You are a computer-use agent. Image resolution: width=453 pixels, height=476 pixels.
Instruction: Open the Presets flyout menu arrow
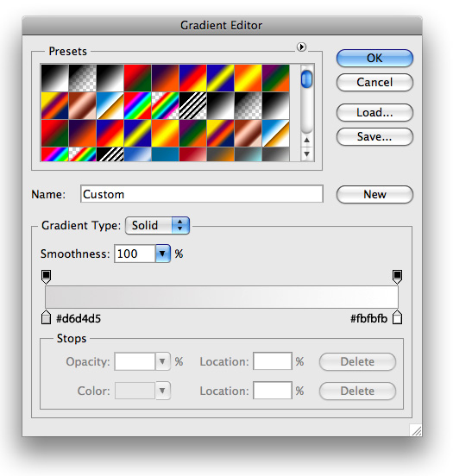301,47
